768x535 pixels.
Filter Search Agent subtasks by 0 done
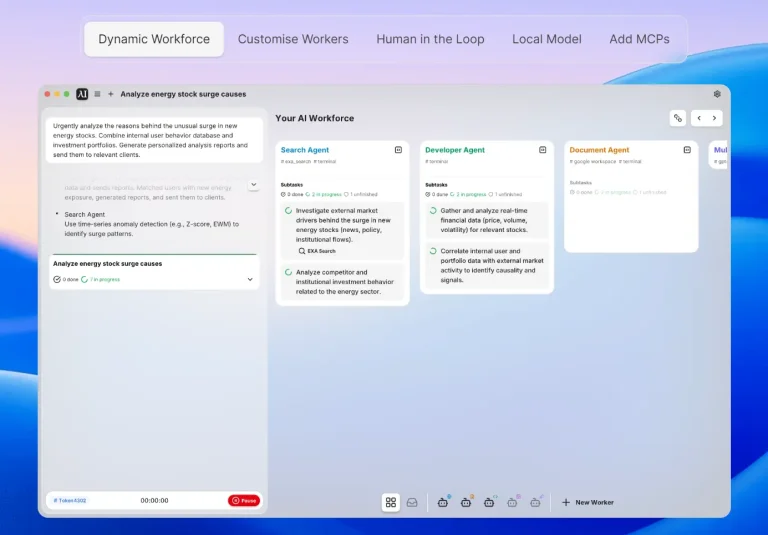(x=292, y=195)
